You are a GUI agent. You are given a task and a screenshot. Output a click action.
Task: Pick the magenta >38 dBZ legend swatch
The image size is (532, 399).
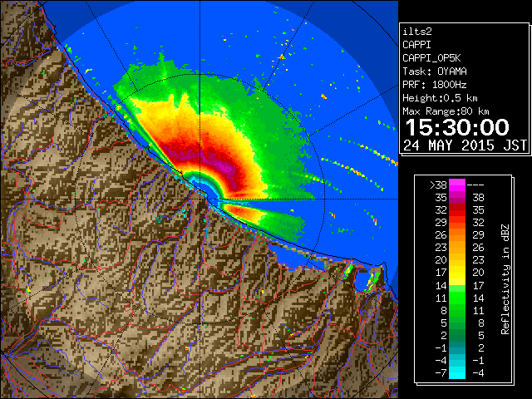pyautogui.click(x=457, y=185)
